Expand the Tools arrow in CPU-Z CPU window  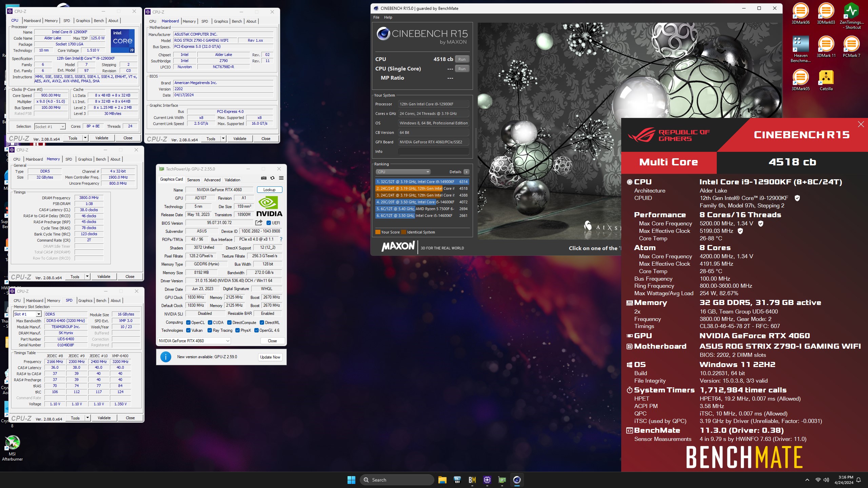[x=85, y=138]
